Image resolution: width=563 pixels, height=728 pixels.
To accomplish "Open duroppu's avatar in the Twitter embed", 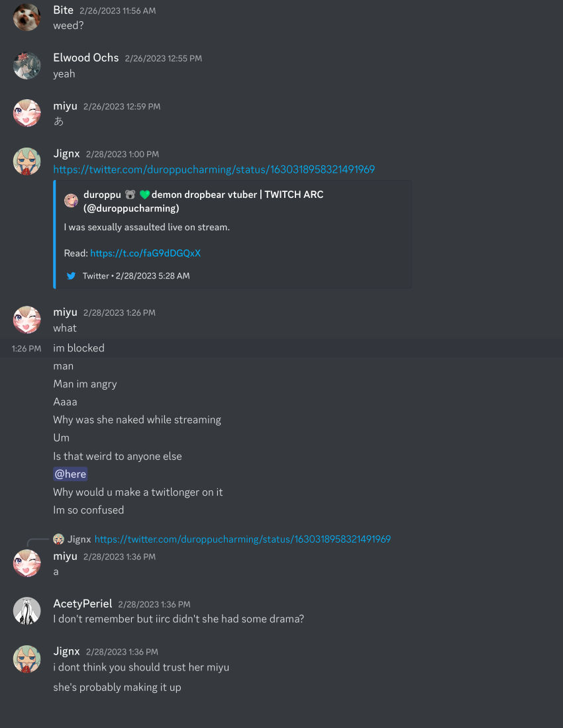I will coord(71,201).
